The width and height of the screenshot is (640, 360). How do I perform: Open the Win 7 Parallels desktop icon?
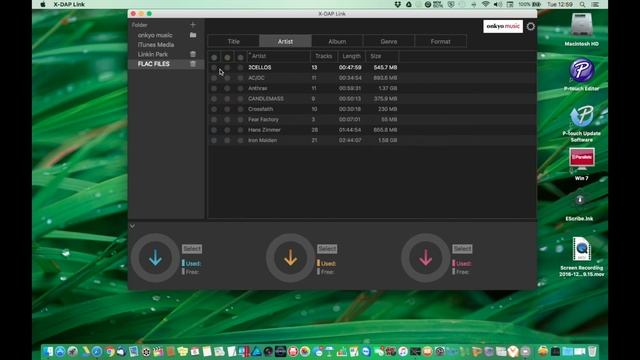[581, 164]
